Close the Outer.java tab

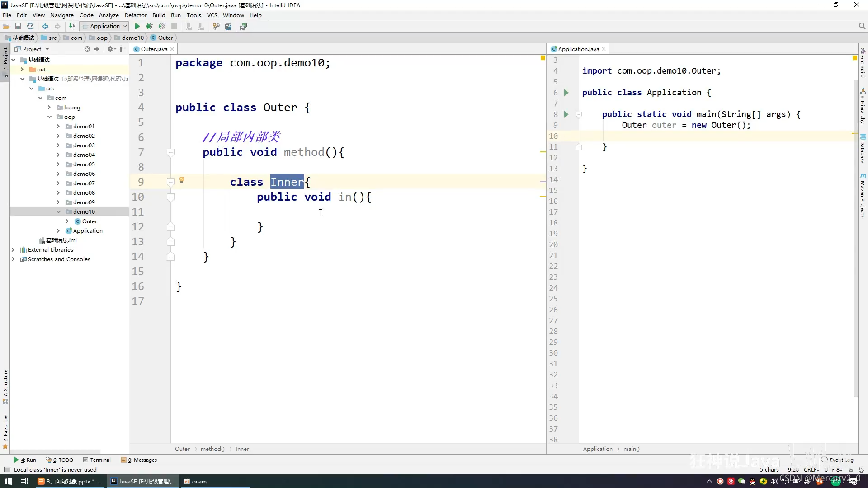tap(172, 49)
